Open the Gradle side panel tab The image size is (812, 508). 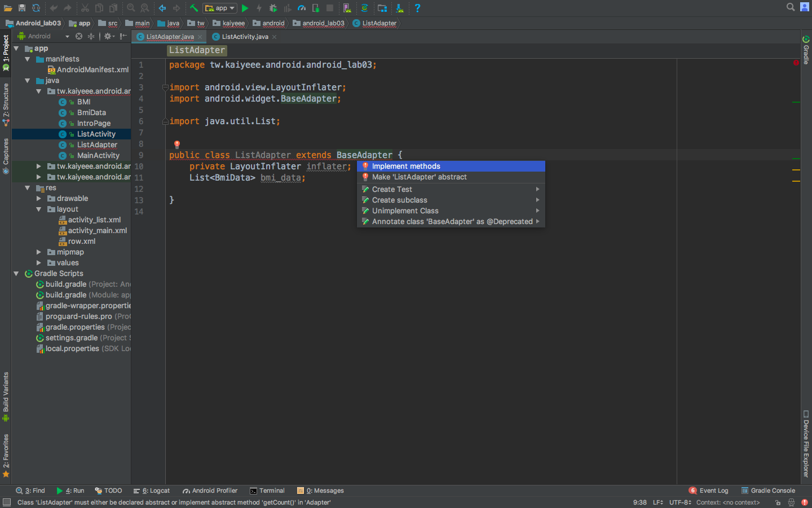click(806, 50)
